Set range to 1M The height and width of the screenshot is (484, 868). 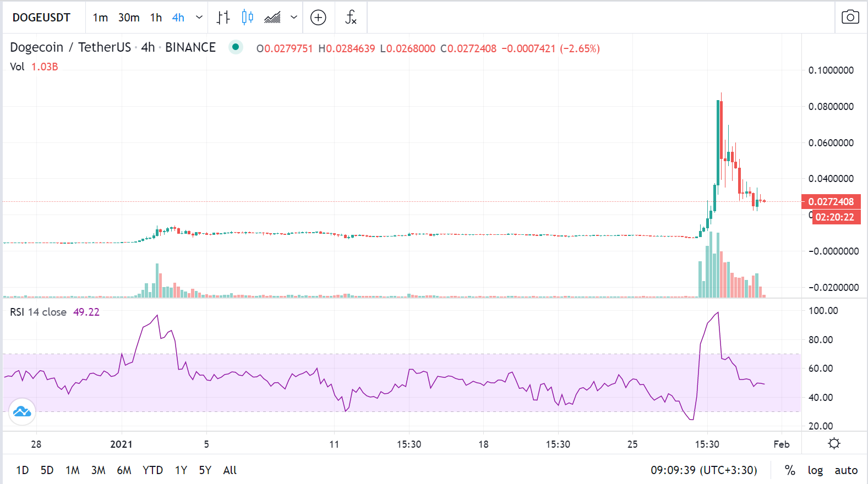coord(73,470)
